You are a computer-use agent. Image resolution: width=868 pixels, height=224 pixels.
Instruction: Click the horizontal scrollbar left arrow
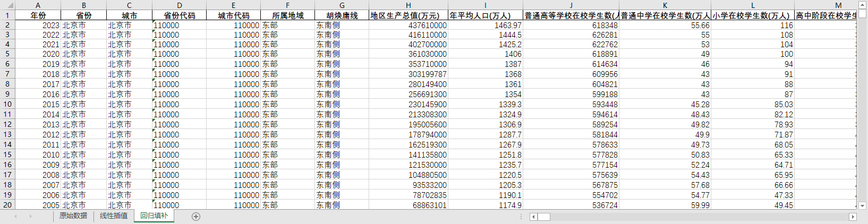coord(533,217)
